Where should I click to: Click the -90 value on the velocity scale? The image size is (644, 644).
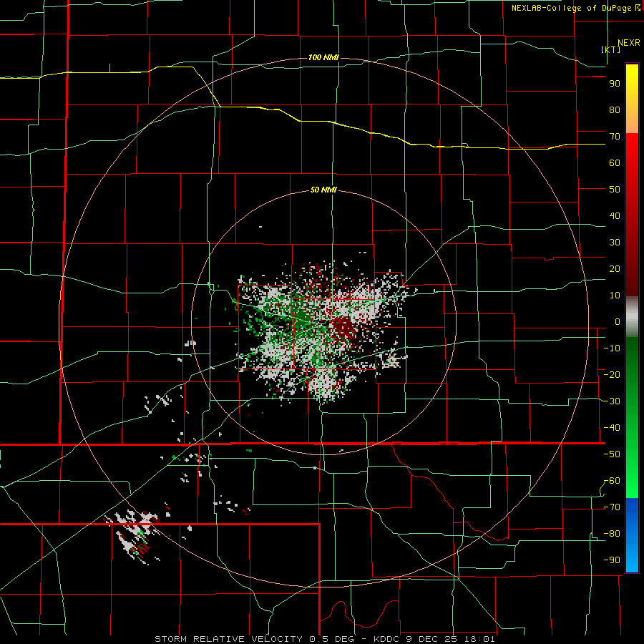612,560
